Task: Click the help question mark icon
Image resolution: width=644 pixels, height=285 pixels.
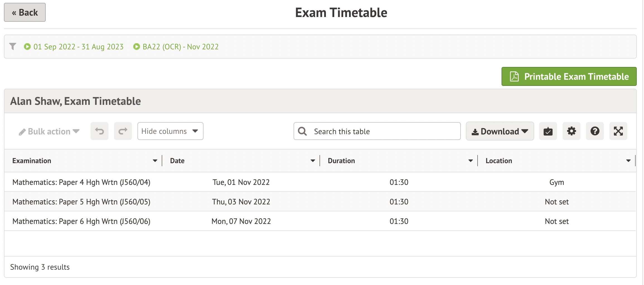Action: point(594,131)
